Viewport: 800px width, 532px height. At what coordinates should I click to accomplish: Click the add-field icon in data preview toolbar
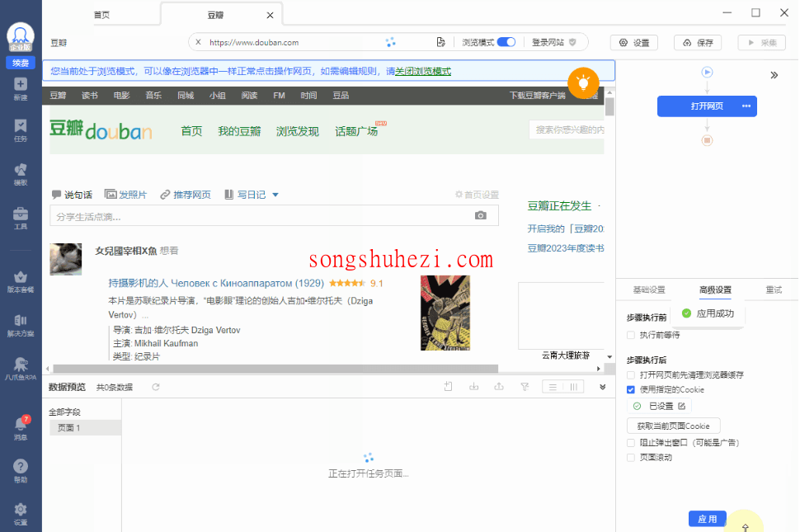tap(448, 387)
